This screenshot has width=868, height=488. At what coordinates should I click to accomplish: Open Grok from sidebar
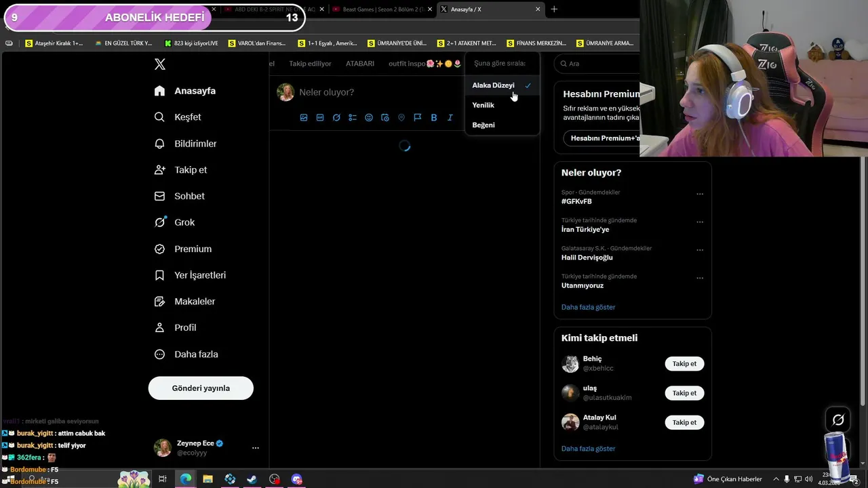[x=175, y=222]
